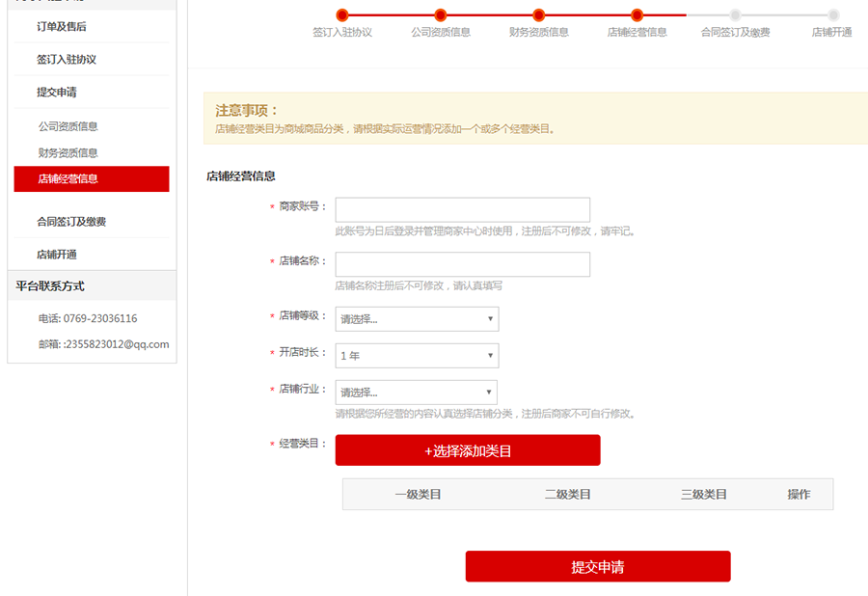
Task: Open 店铺开通 sidebar item
Action: (57, 255)
